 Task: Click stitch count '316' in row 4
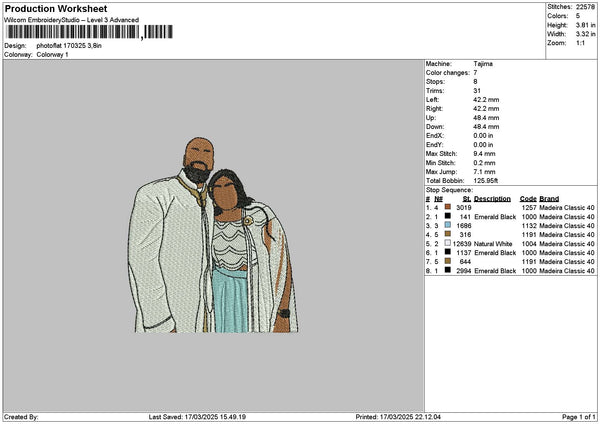(465, 235)
